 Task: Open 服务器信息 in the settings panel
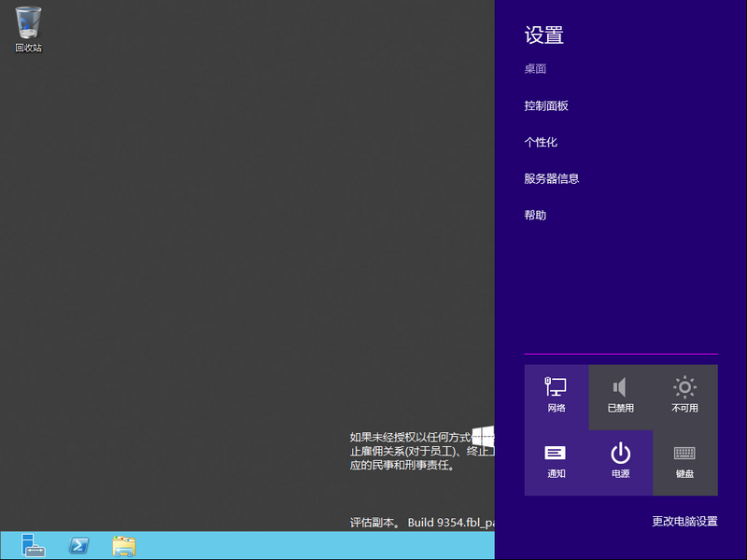point(552,179)
